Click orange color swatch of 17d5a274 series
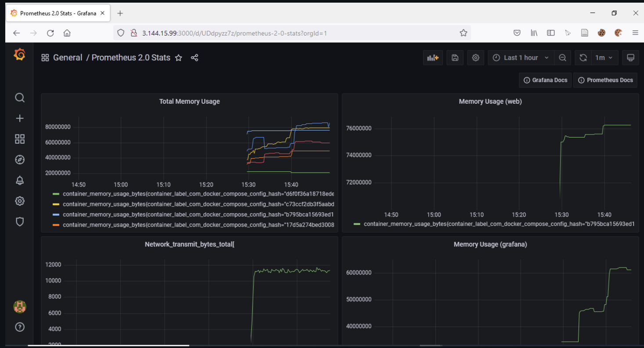This screenshot has width=644, height=348. click(x=56, y=225)
